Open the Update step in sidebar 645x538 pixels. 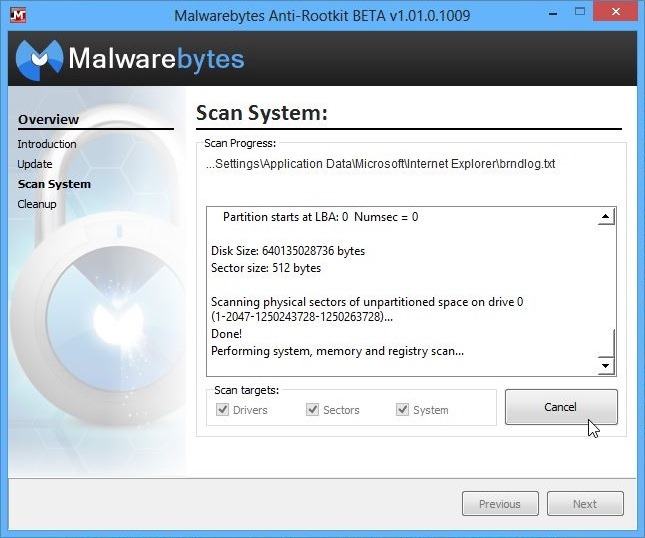(35, 164)
